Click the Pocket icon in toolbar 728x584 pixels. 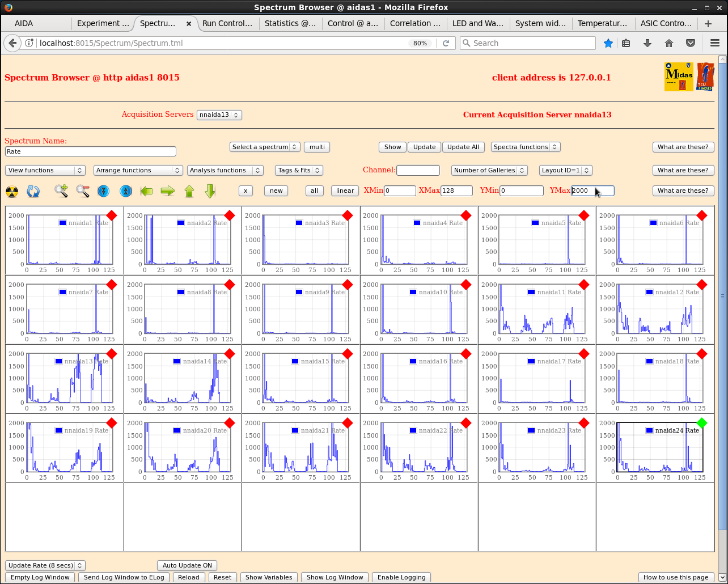pyautogui.click(x=691, y=43)
